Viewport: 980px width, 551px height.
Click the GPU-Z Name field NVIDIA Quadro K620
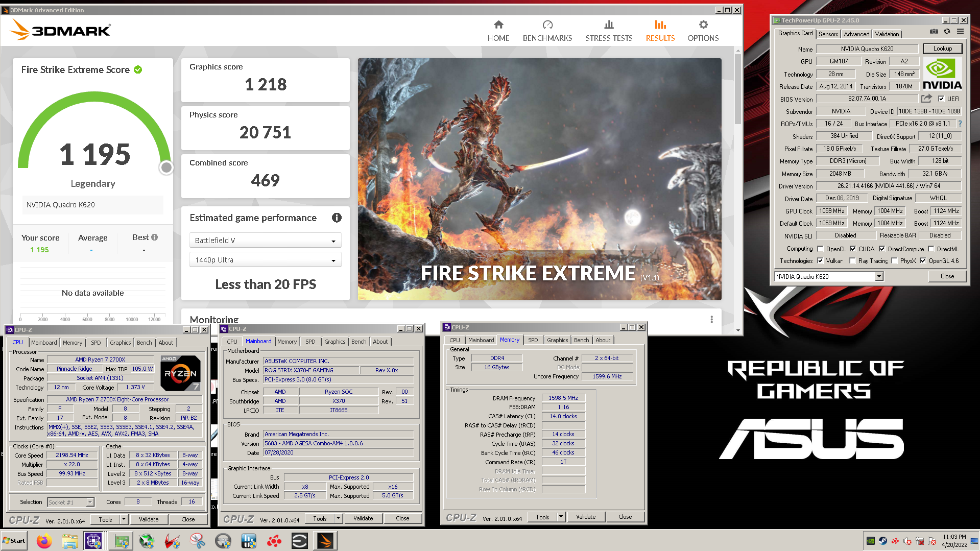coord(867,49)
